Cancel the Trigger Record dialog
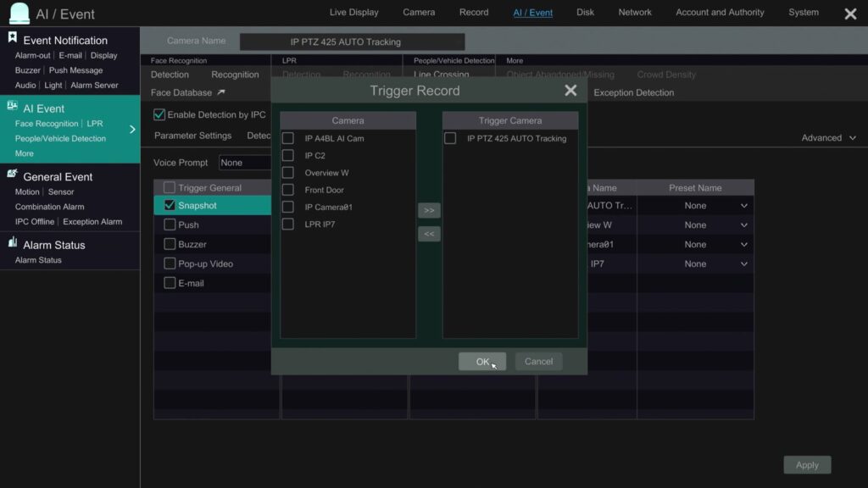 [538, 361]
